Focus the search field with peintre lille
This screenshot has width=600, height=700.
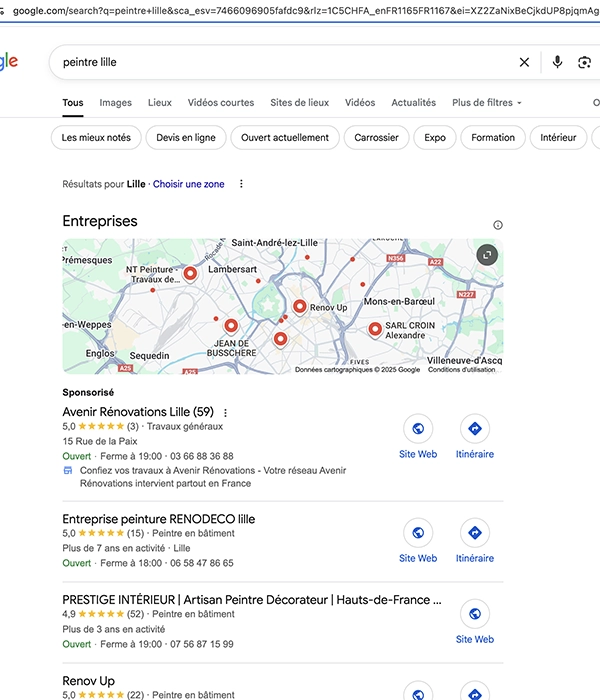click(286, 62)
